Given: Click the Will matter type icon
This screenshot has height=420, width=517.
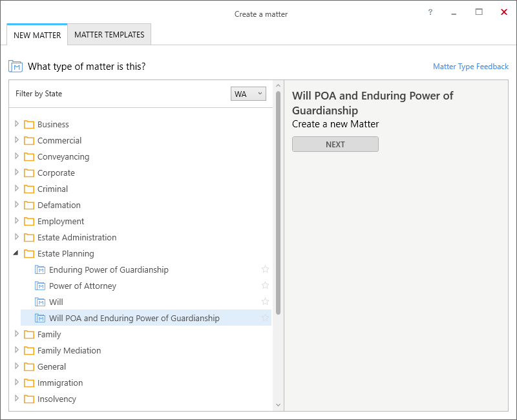Looking at the screenshot, I should pyautogui.click(x=40, y=302).
